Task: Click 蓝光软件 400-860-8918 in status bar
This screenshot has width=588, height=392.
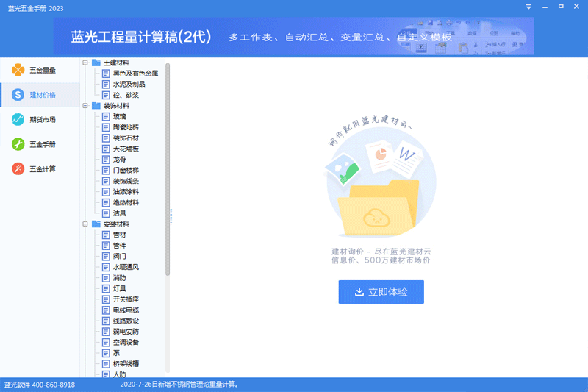Action: [x=40, y=385]
